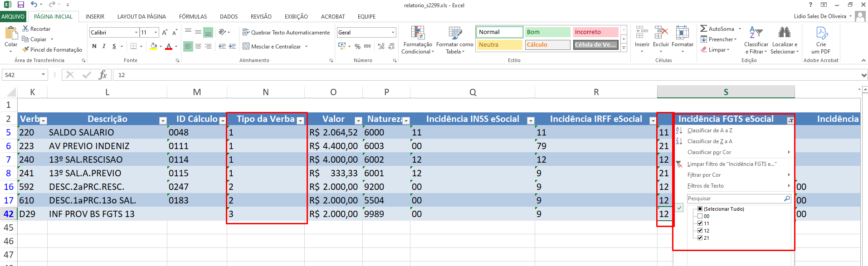Image resolution: width=868 pixels, height=266 pixels.
Task: Click Classificar de A a Z option
Action: [710, 131]
